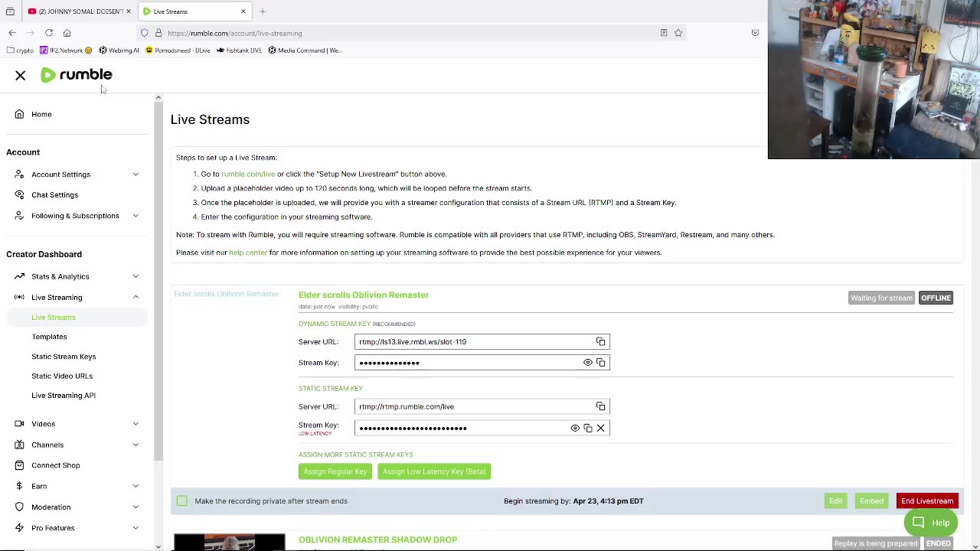
Task: Click Oblivion Shadow Drop video thumbnail
Action: point(230,542)
